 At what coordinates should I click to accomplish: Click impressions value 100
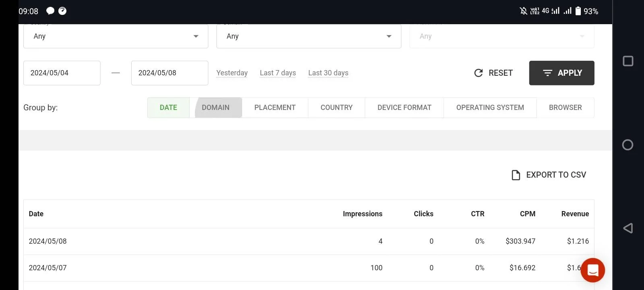(x=377, y=268)
